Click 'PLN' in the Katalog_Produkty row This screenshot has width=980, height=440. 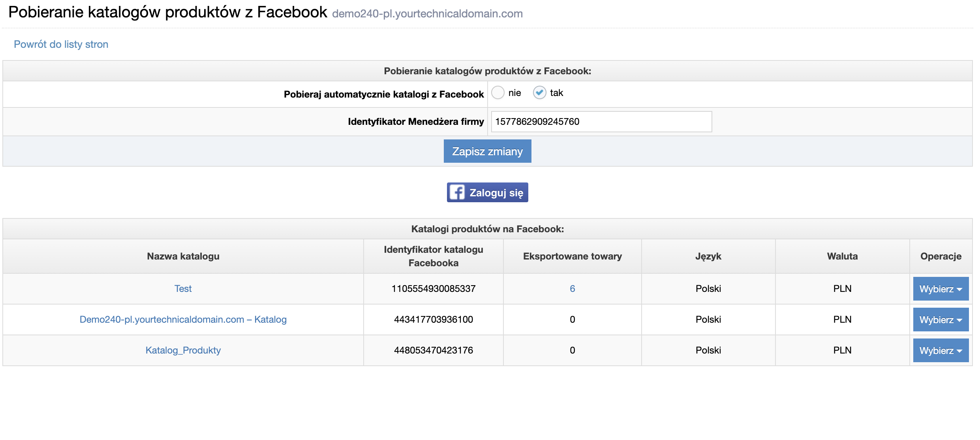(x=842, y=350)
